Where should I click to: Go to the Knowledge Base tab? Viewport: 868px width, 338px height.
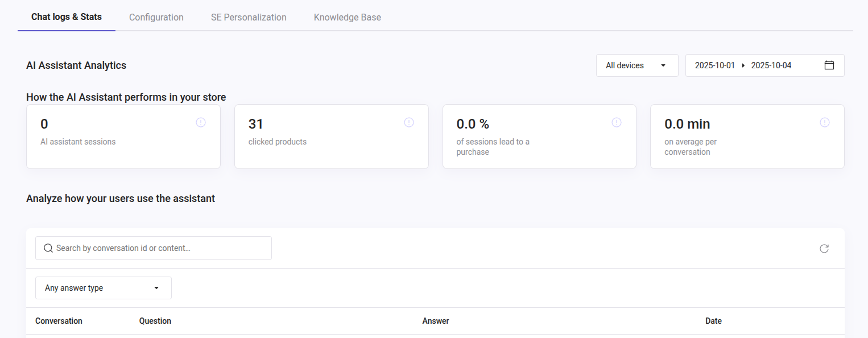click(x=348, y=17)
